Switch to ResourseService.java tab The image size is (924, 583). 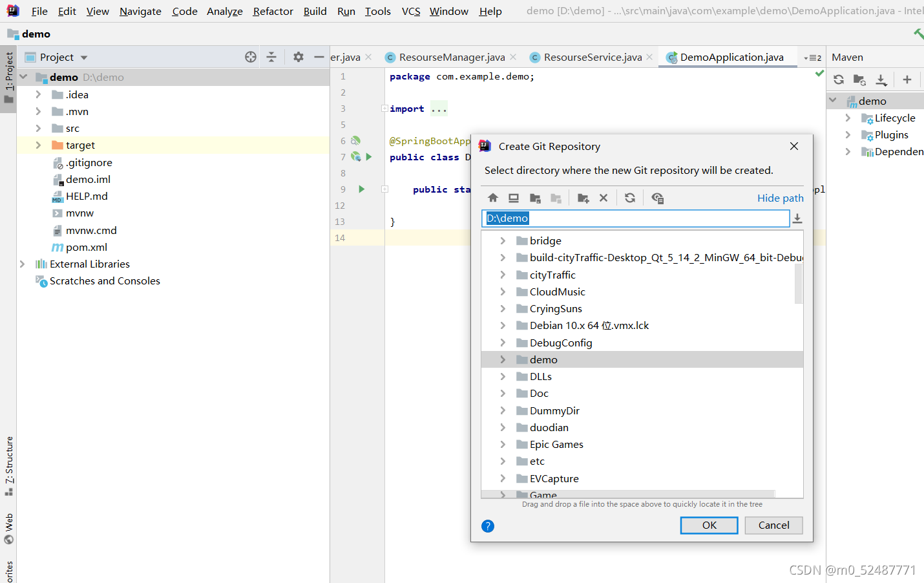point(593,58)
